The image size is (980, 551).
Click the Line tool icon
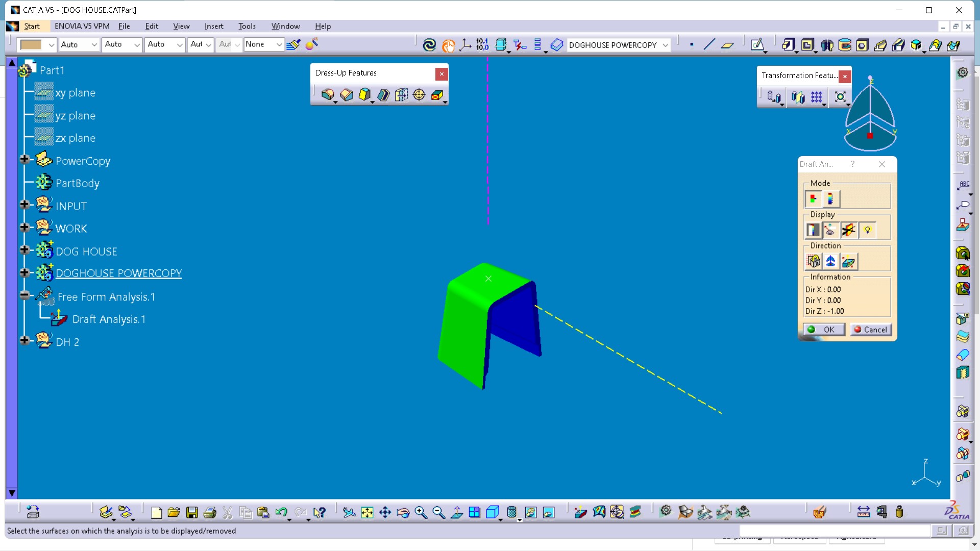click(709, 45)
